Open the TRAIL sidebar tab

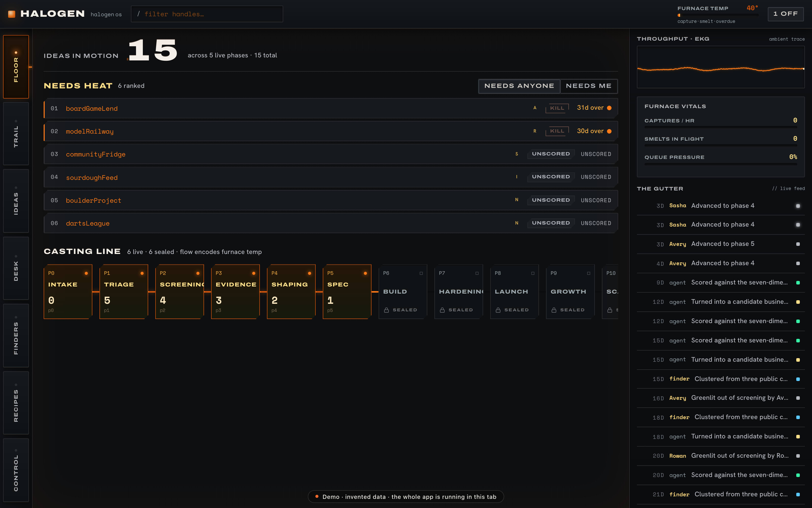click(x=16, y=133)
